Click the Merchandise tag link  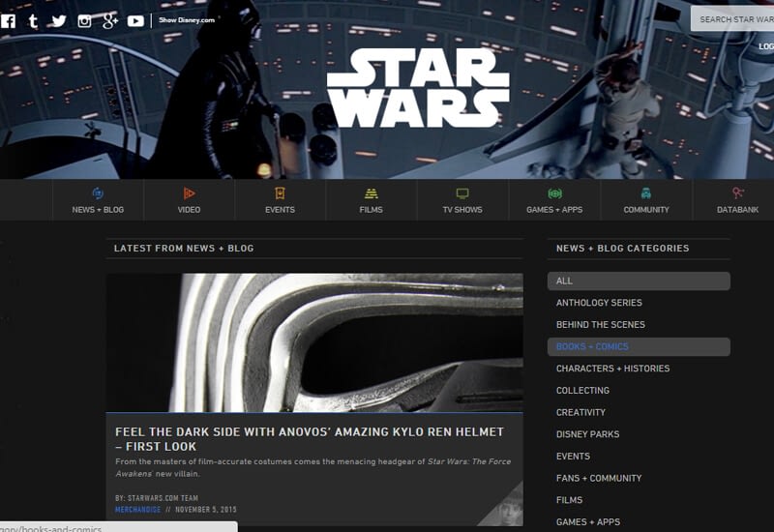[137, 510]
